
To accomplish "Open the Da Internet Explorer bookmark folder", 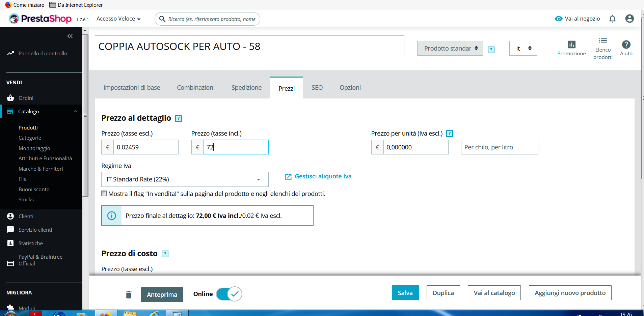I will (x=76, y=5).
